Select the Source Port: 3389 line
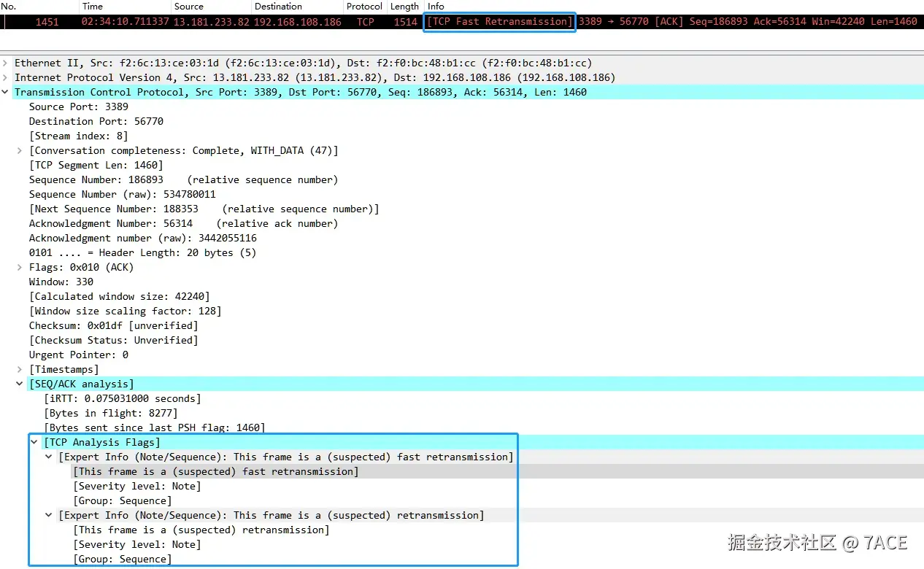Screen dimensions: 924x569 79,107
